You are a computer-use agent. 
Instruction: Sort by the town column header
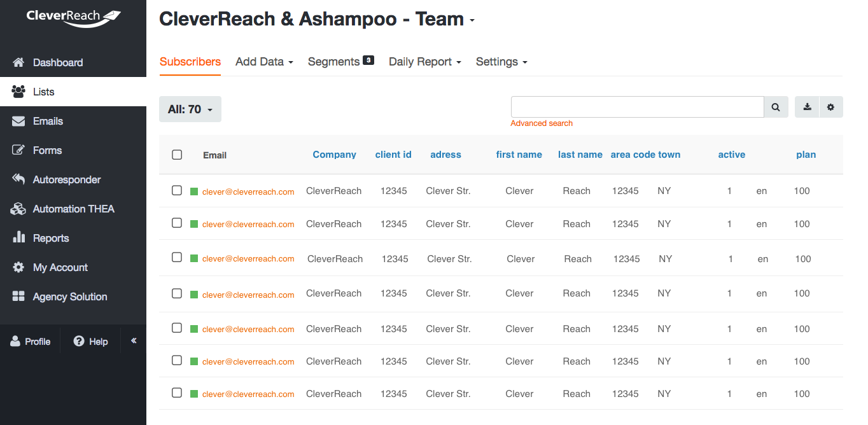point(669,155)
